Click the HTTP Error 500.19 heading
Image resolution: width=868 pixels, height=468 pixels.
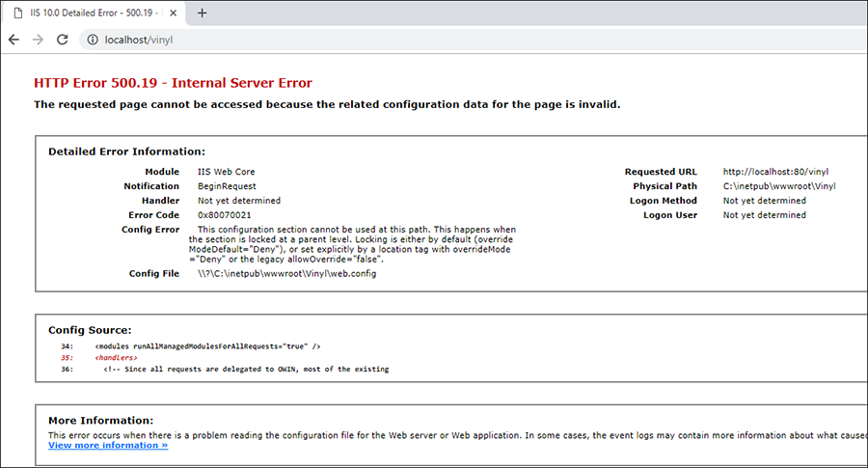click(x=173, y=83)
